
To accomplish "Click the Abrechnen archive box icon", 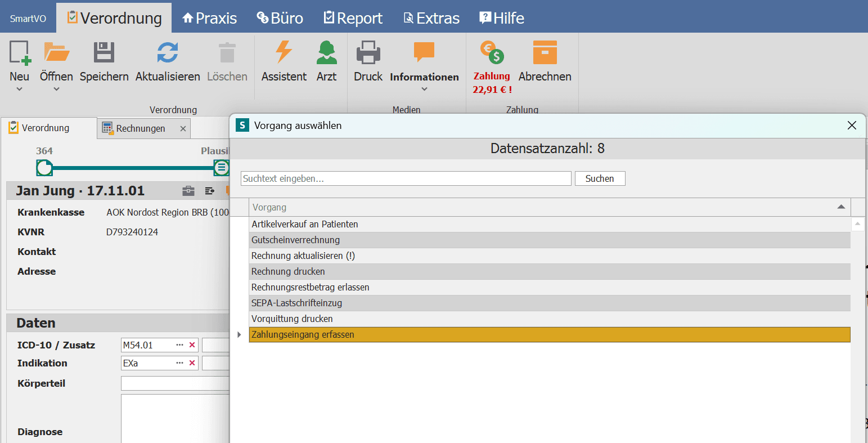I will click(x=545, y=52).
